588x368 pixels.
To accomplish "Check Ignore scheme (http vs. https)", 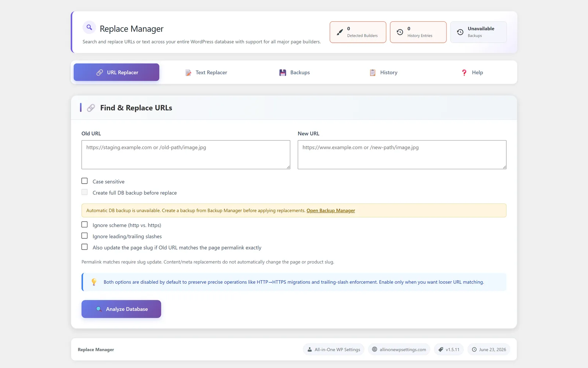I will (85, 224).
